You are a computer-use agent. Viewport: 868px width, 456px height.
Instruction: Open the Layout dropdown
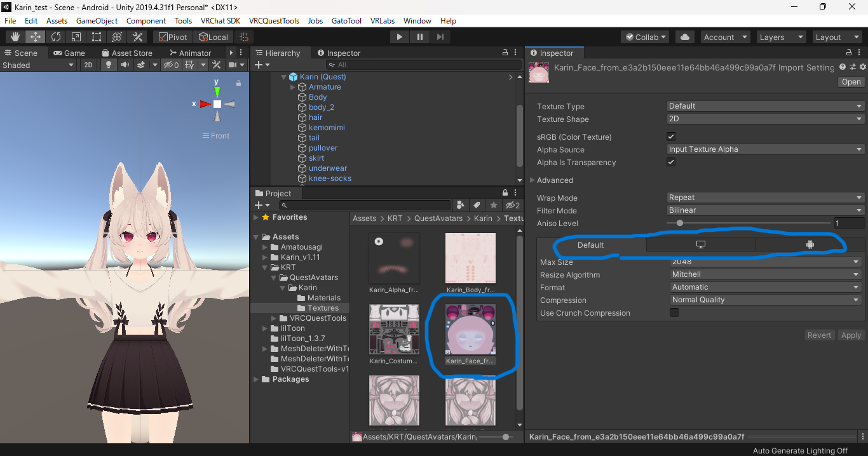[837, 37]
